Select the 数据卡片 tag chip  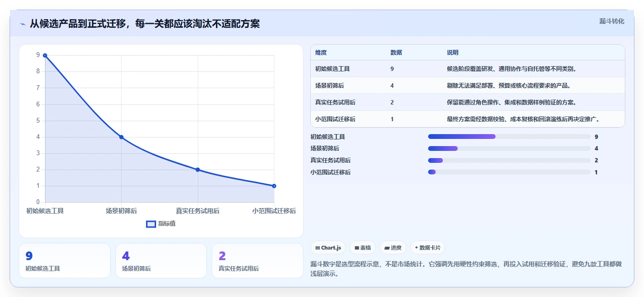point(428,248)
